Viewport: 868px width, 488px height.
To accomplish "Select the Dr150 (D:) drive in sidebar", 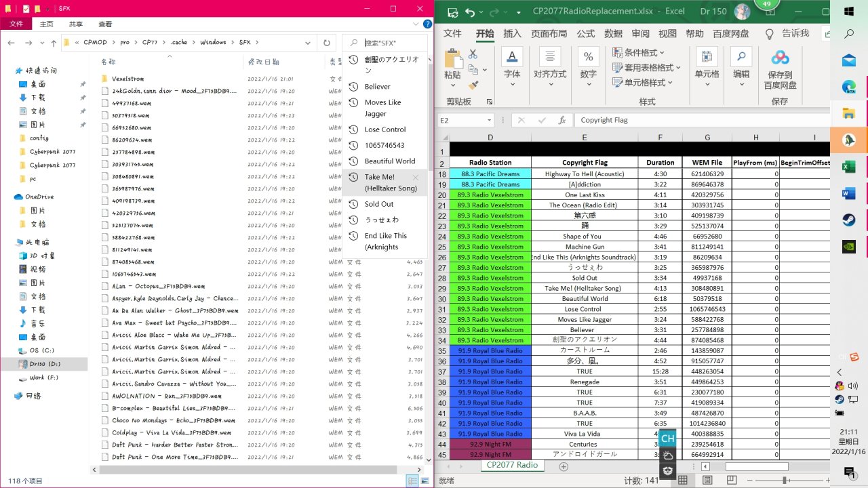I will pos(45,364).
